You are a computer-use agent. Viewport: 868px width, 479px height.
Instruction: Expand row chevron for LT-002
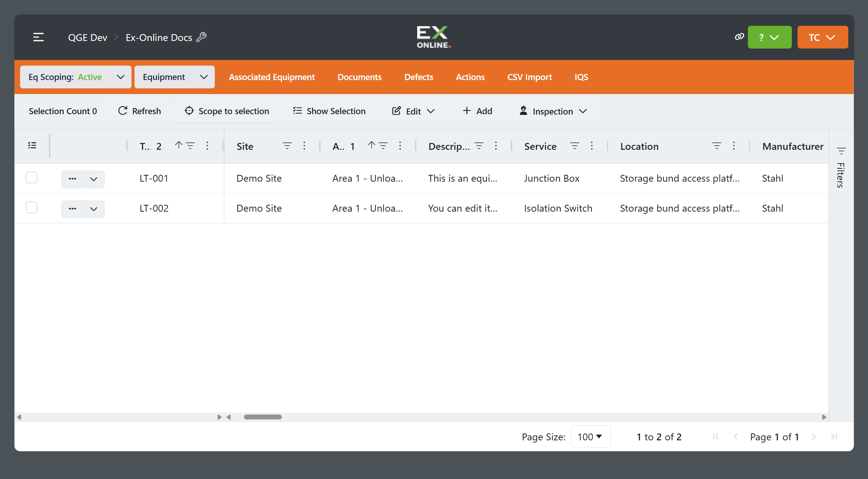pos(94,209)
